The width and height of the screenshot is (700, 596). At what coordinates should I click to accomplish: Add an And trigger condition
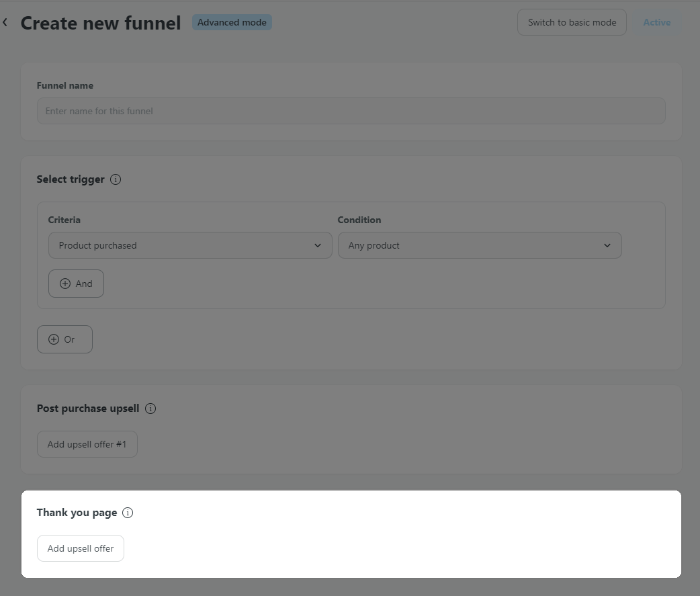tap(77, 284)
